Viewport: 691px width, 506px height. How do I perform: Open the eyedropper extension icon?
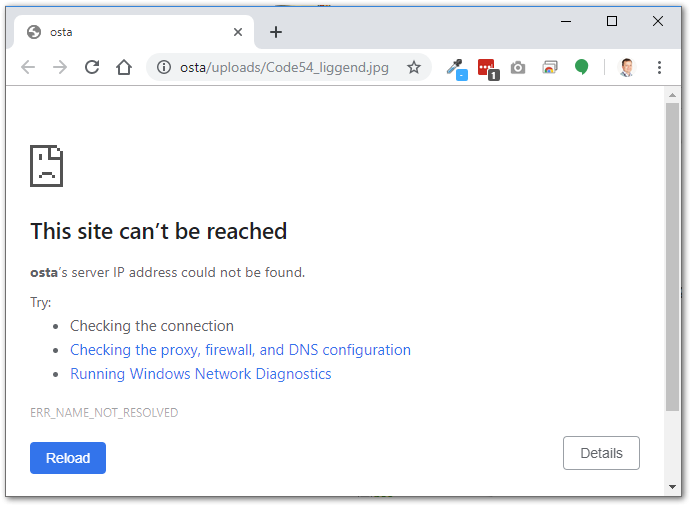click(456, 68)
